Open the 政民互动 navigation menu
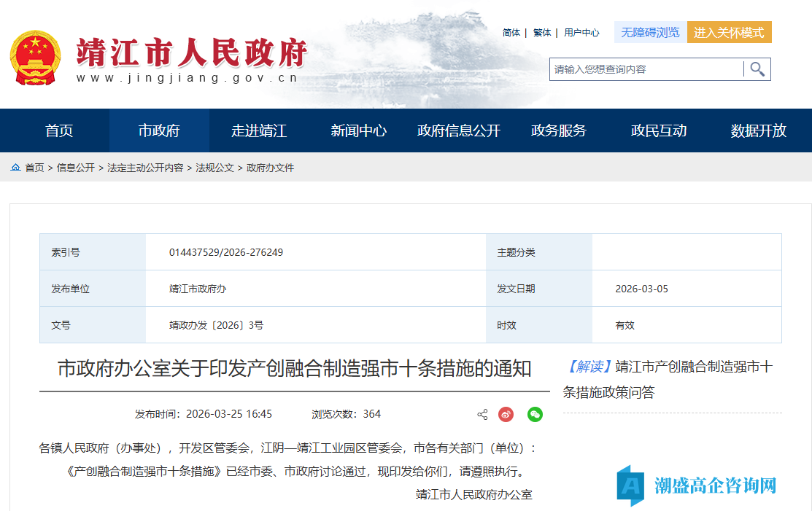 659,130
